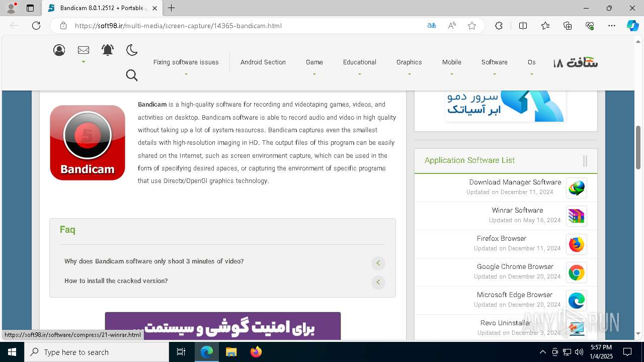
Task: Open the tab actions menu icon
Action: coord(30,8)
